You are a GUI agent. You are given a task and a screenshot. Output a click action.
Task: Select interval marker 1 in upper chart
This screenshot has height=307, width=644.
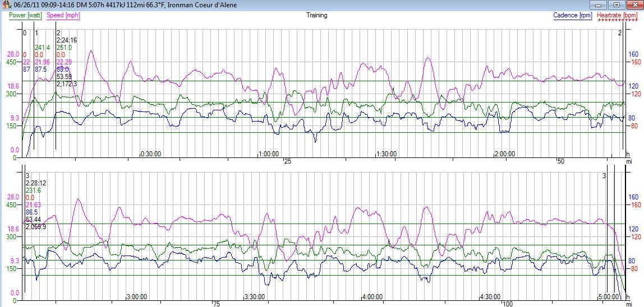pyautogui.click(x=36, y=33)
